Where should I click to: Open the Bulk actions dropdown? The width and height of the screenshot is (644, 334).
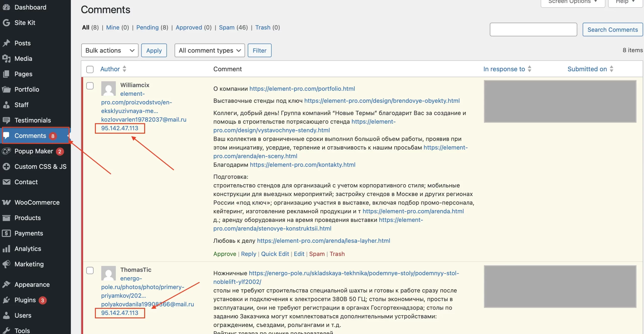tap(110, 50)
